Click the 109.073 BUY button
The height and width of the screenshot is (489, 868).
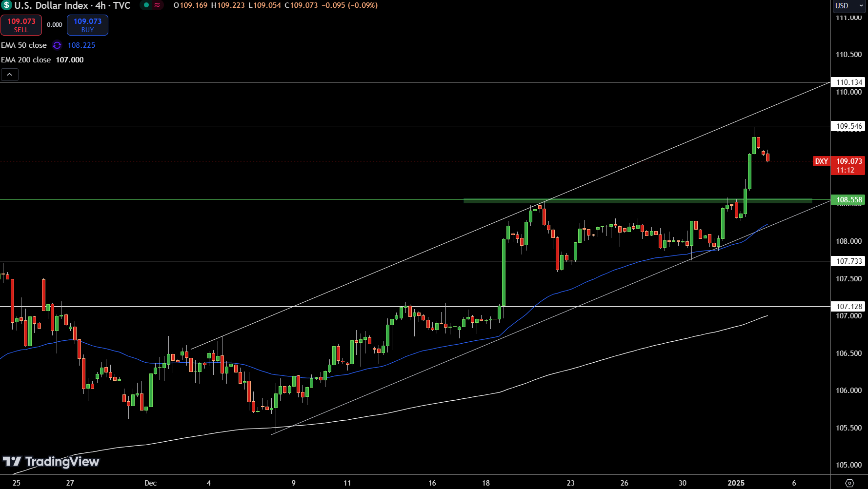pyautogui.click(x=87, y=25)
